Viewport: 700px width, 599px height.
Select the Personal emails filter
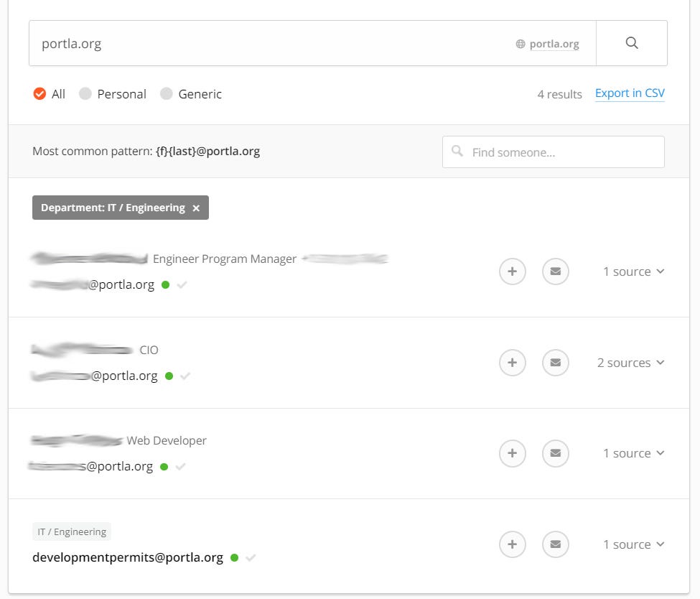[x=113, y=94]
